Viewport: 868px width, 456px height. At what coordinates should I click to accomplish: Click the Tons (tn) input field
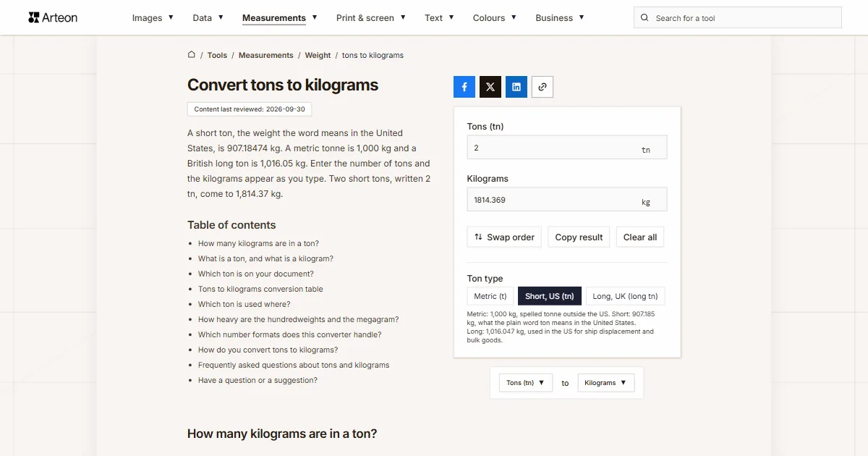567,148
